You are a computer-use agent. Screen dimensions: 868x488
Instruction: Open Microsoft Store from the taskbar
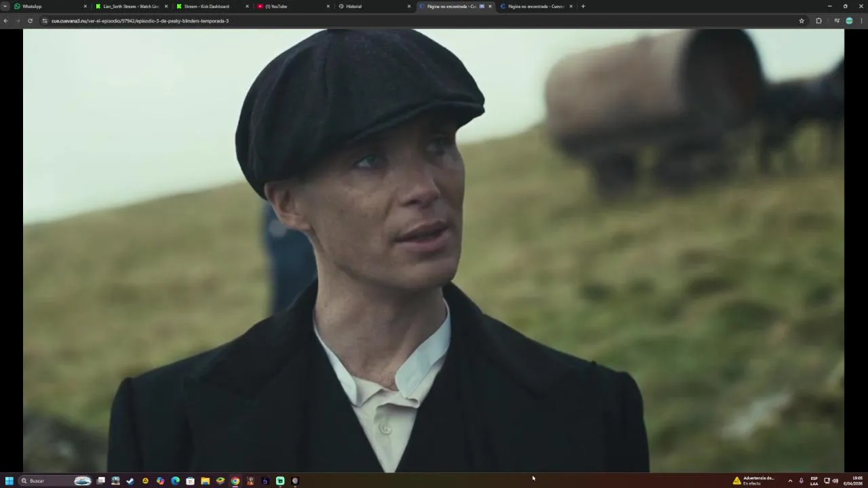tap(190, 481)
